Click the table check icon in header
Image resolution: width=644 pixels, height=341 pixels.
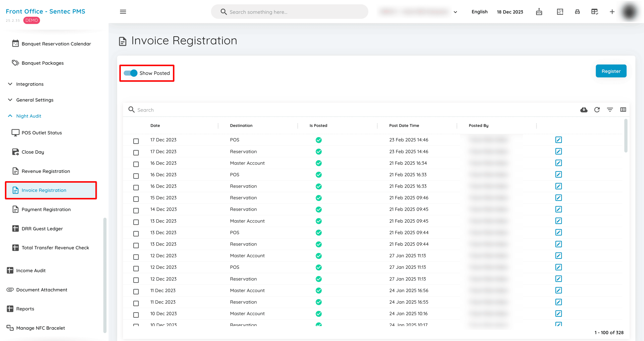click(x=594, y=12)
